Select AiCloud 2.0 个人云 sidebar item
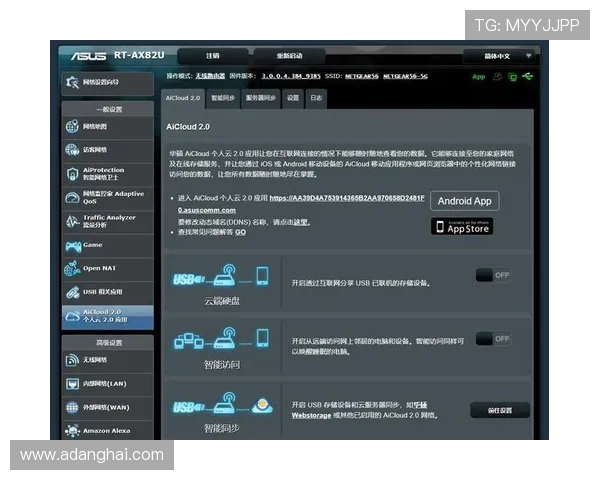The image size is (600, 480). (x=108, y=317)
